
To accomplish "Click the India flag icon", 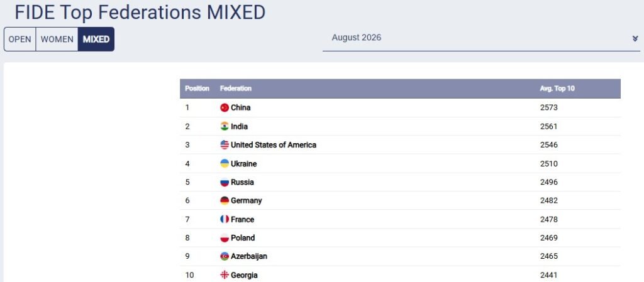I will (225, 126).
